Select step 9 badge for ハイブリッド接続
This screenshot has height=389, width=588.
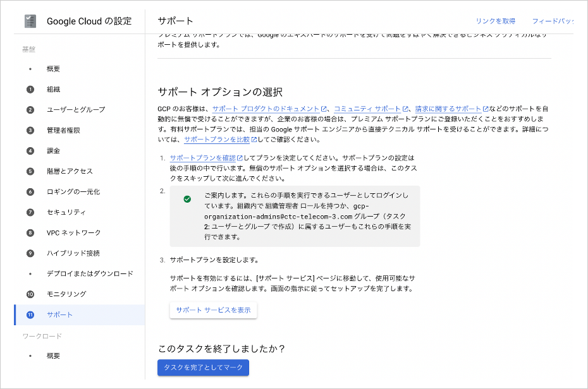point(30,253)
